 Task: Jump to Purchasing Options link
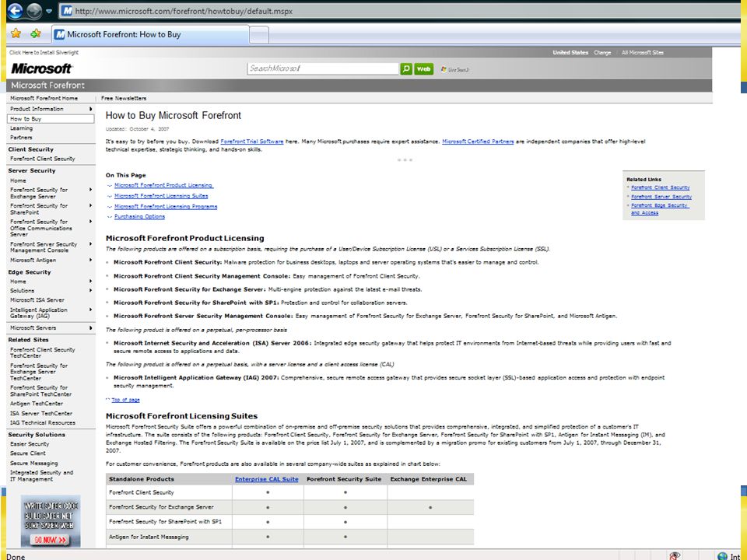coord(139,217)
